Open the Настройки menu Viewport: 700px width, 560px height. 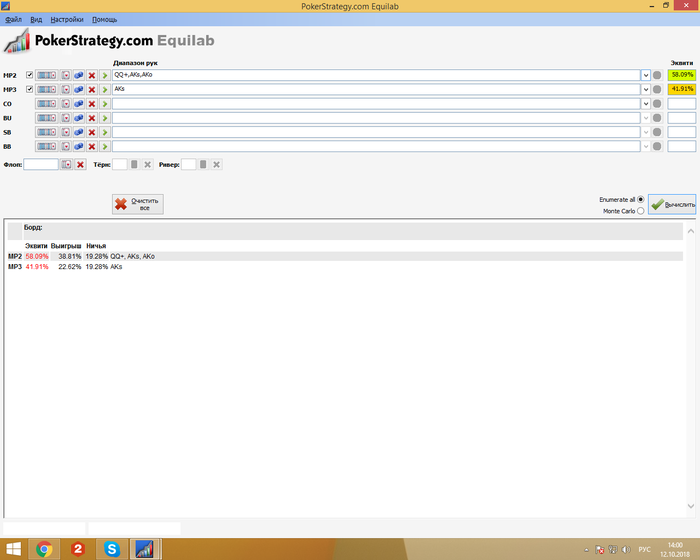click(x=67, y=20)
